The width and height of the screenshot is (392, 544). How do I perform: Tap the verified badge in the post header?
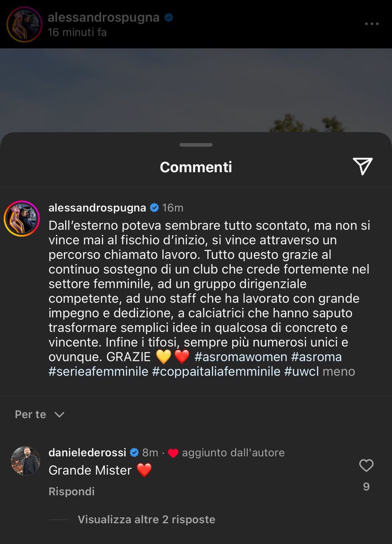[169, 18]
